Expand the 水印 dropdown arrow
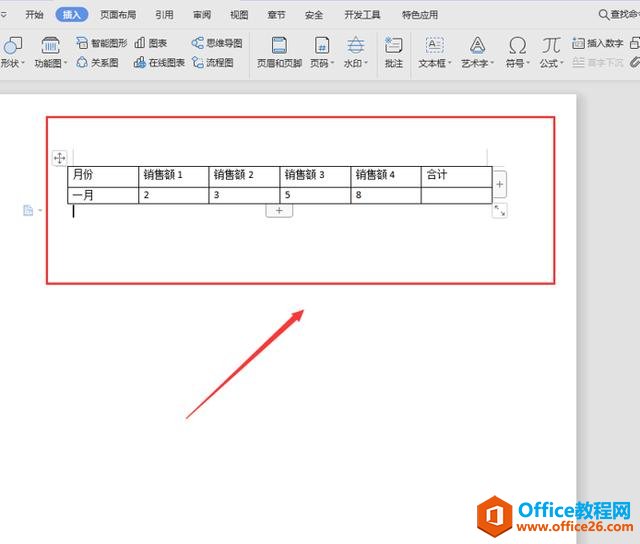 click(366, 63)
